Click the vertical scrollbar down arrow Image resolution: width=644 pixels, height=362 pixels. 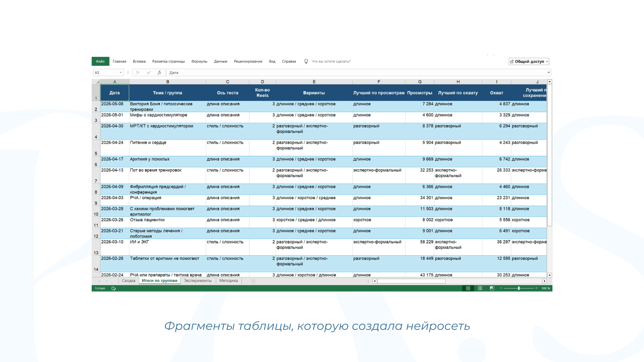tap(549, 275)
